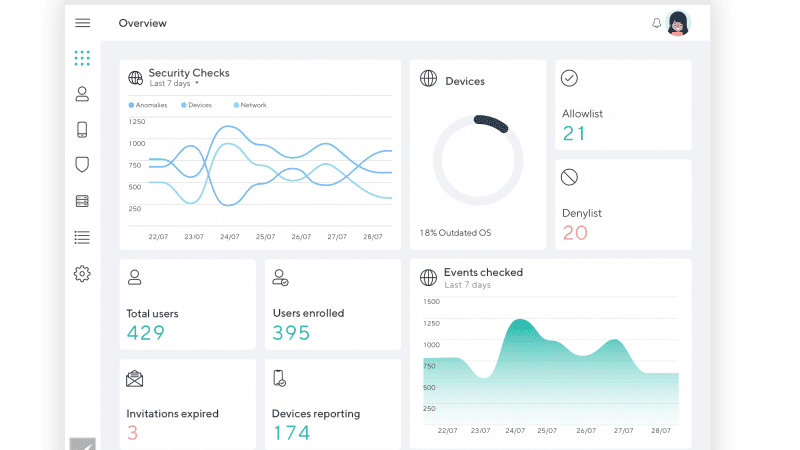Open the mobile devices sidebar icon
This screenshot has height=450, width=800.
coord(82,129)
